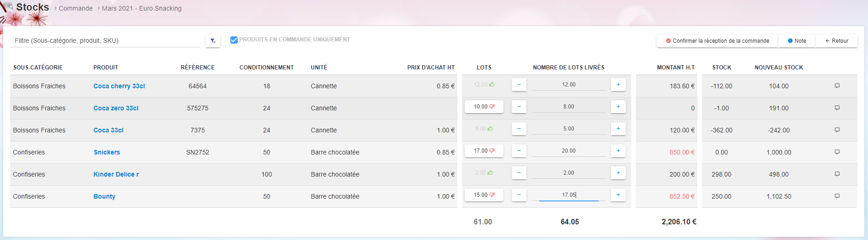Uncheck Produits en commande uniquement checkbox
Viewport: 868px width, 240px height.
tap(234, 40)
